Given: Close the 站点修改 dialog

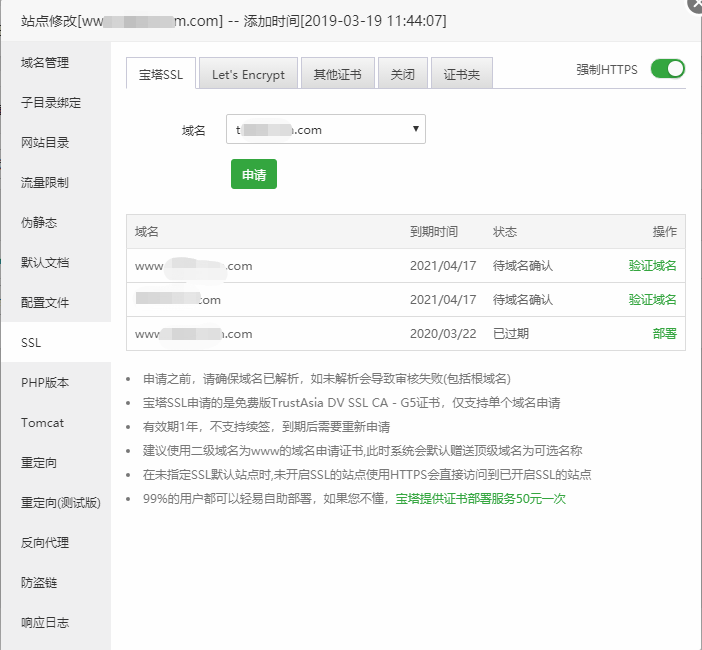Looking at the screenshot, I should 695,4.
